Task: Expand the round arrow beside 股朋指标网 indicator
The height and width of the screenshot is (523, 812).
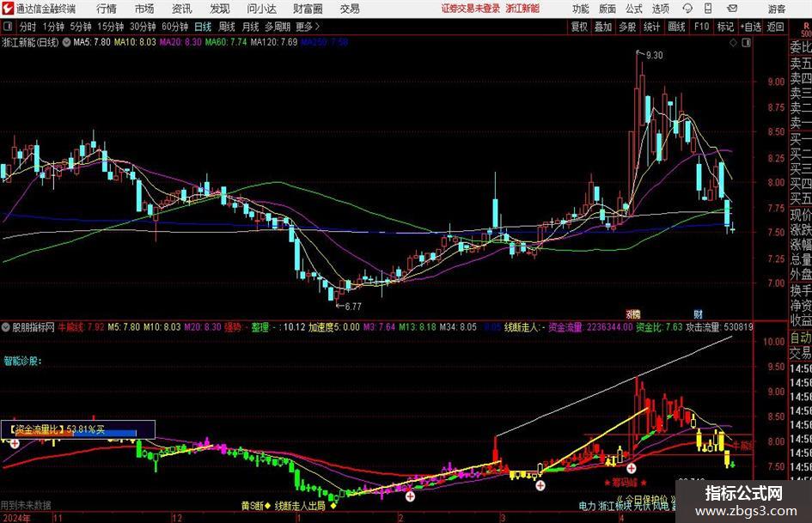Action: 6,327
